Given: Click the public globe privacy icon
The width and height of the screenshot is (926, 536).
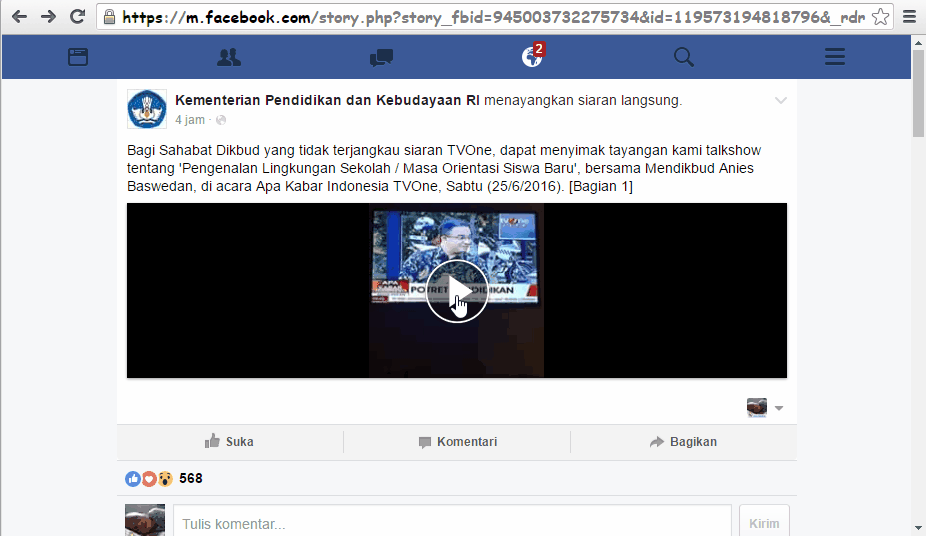Looking at the screenshot, I should tap(221, 120).
